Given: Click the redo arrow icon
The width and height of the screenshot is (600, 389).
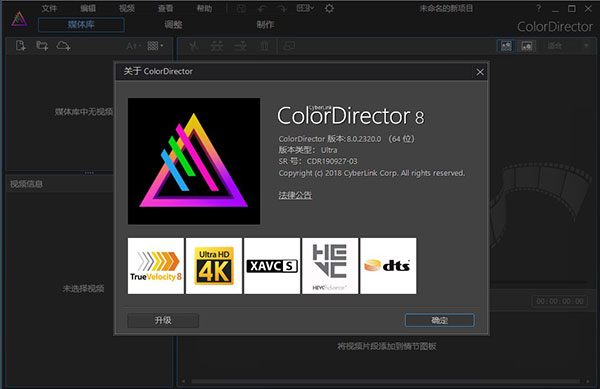Looking at the screenshot, I should click(x=282, y=8).
